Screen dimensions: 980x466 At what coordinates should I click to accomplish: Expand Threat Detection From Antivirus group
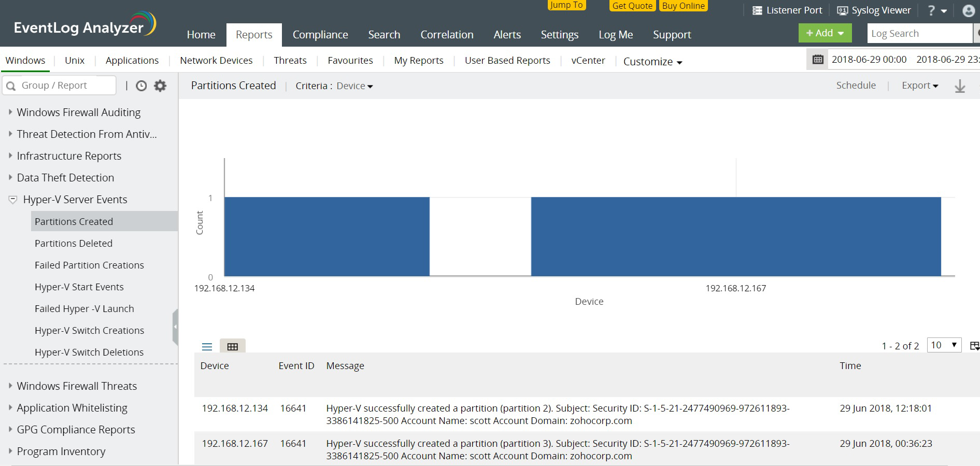[x=10, y=134]
